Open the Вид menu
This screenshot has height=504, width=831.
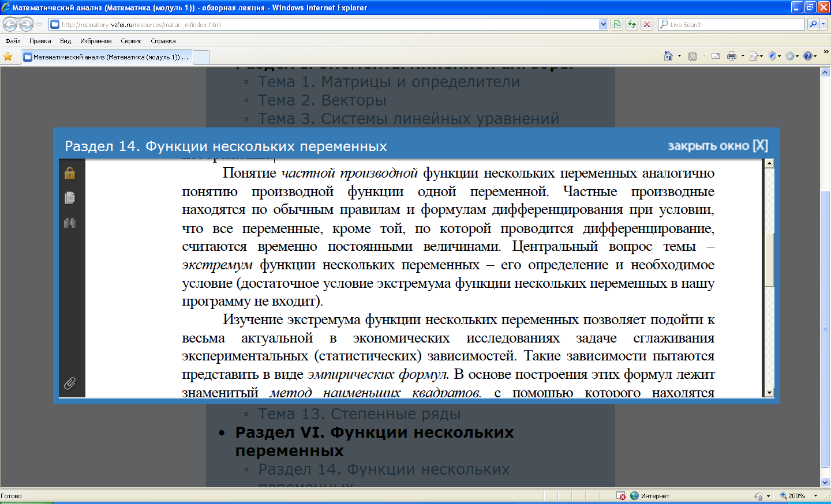[65, 41]
